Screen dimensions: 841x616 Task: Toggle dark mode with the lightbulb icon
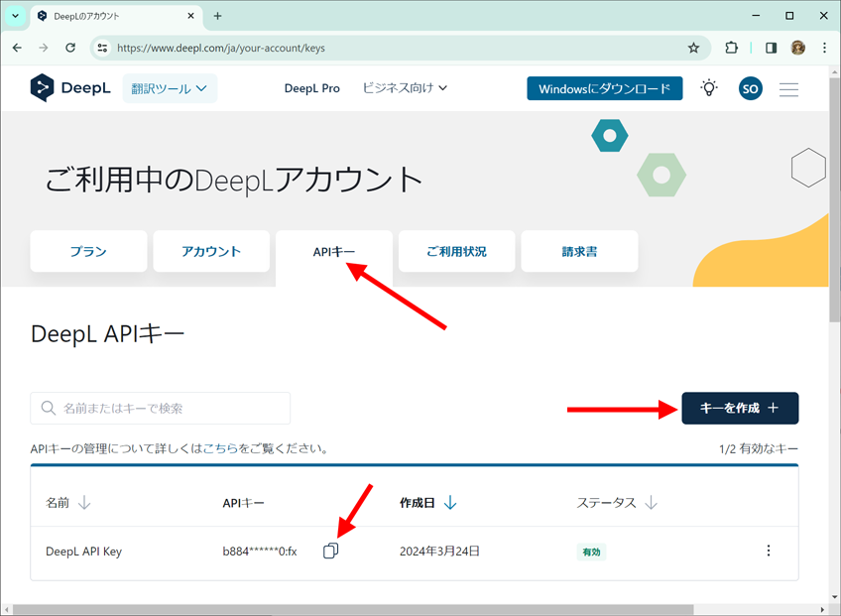[708, 88]
